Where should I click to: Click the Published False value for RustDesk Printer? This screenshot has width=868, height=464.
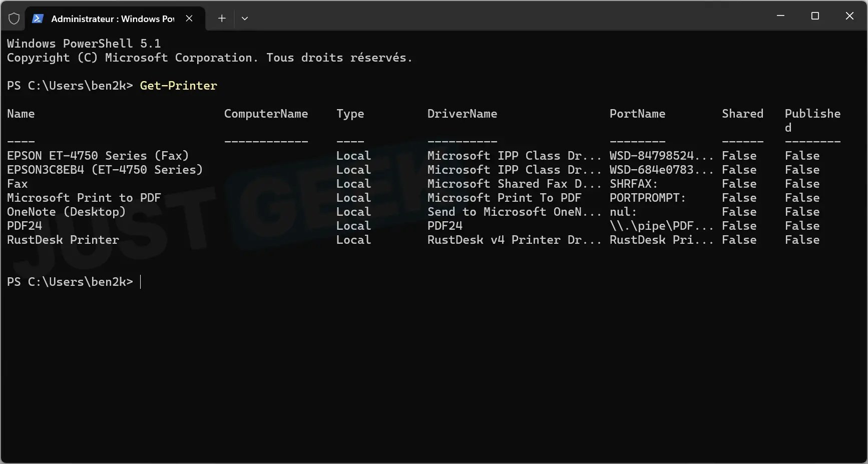point(802,240)
